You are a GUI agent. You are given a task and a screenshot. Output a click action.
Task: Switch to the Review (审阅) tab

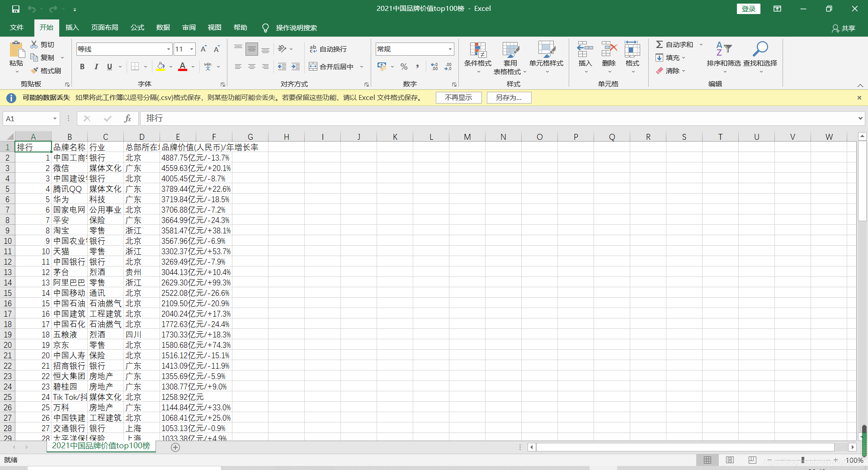189,28
